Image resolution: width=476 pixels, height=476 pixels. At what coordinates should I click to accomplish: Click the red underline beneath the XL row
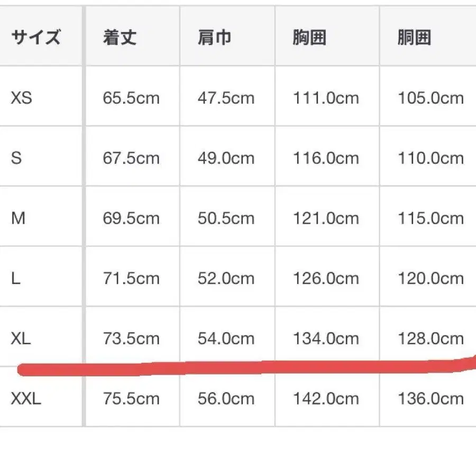(238, 366)
